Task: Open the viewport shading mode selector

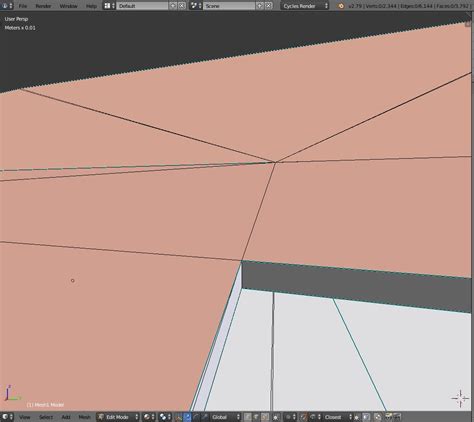Action: tap(149, 417)
